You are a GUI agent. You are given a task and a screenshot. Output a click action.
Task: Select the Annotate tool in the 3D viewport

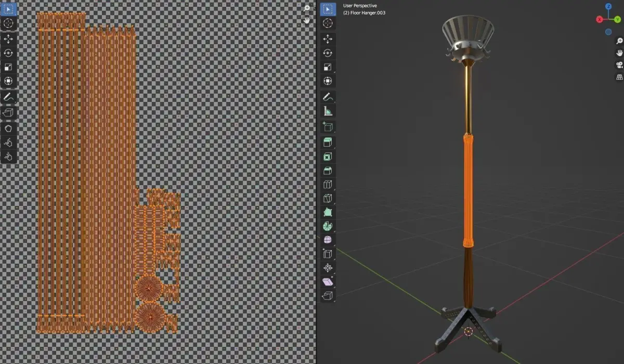pos(328,97)
